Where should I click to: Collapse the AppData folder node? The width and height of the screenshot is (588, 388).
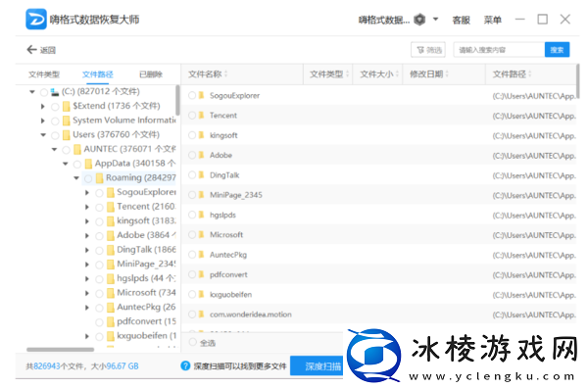pos(66,164)
